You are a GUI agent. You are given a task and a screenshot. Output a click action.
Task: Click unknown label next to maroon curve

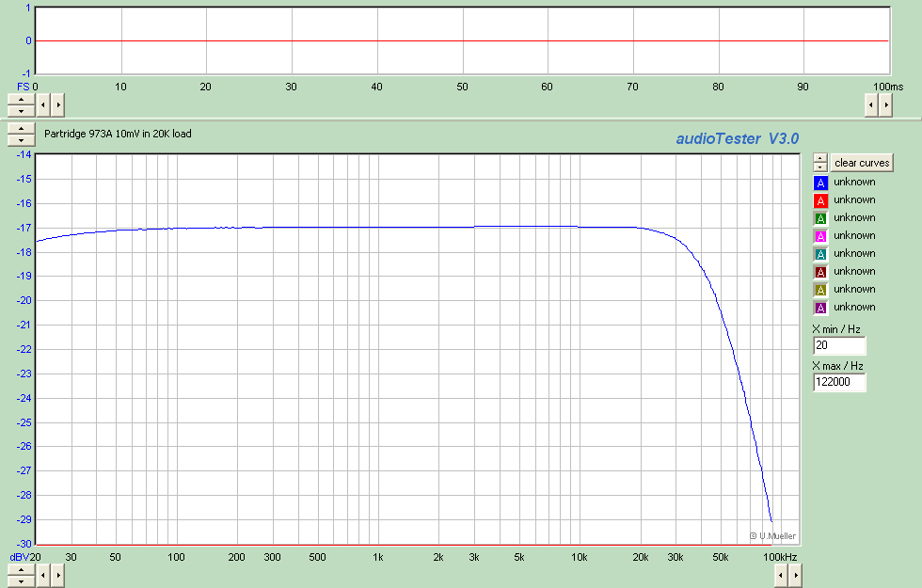tap(854, 271)
